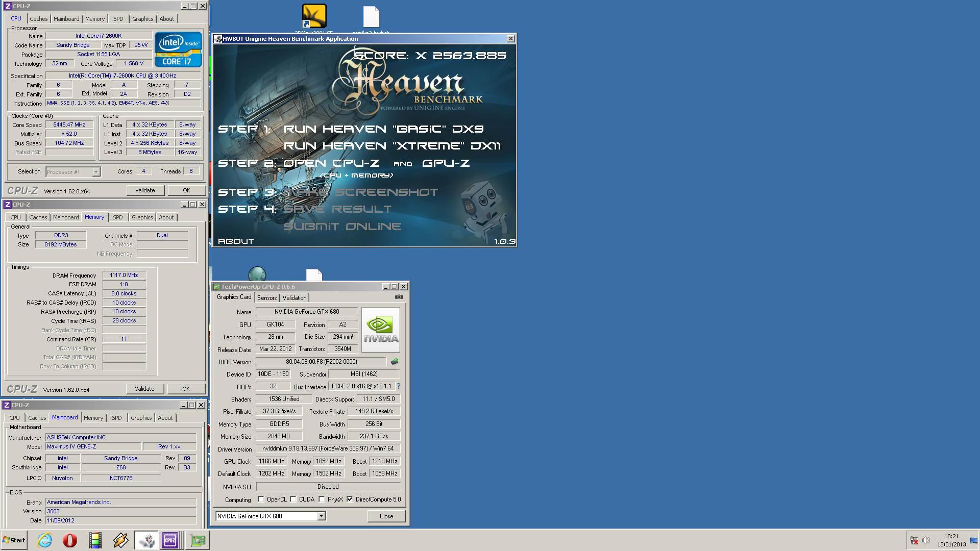
Task: Switch to the Caches tab in top CPU-Z
Action: coord(38,19)
